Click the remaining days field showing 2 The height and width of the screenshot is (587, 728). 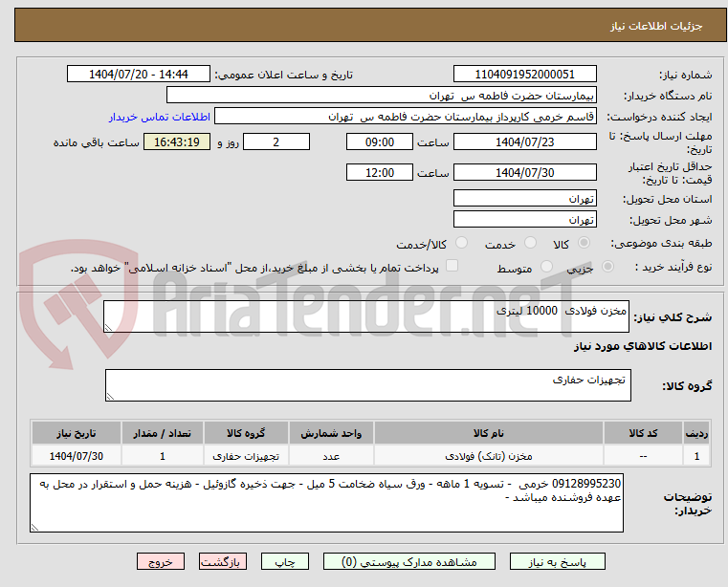pos(276,141)
